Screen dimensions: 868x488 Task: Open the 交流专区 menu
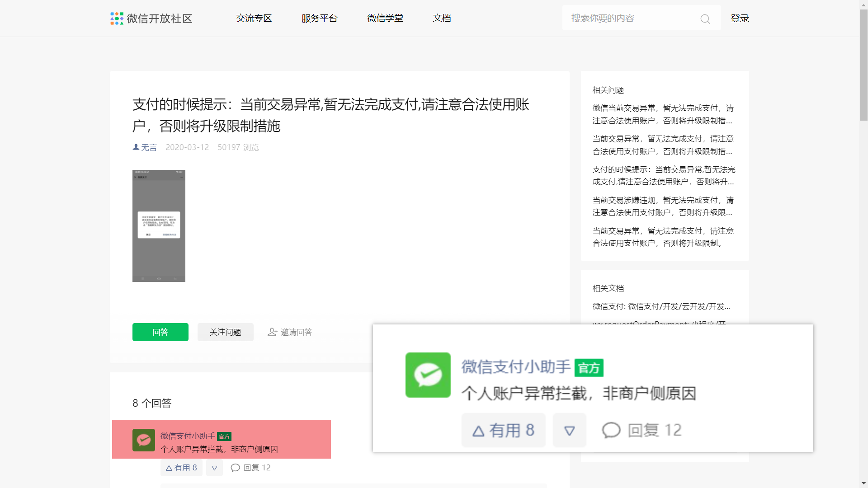tap(254, 19)
